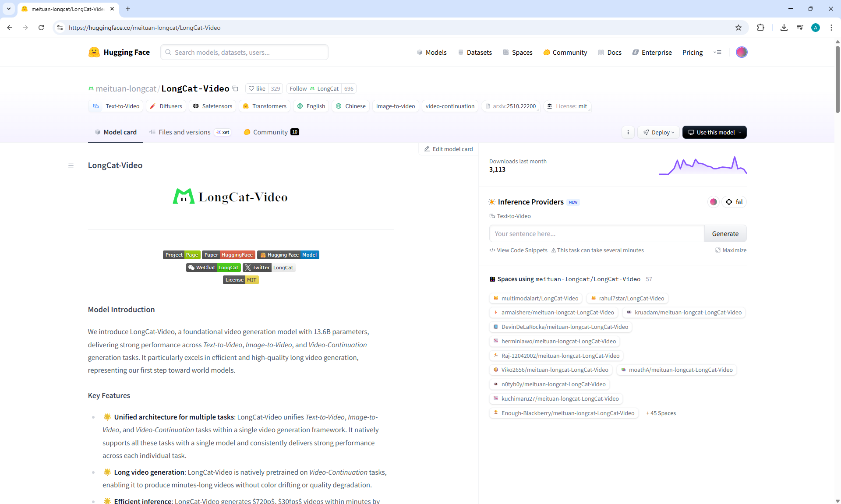The height and width of the screenshot is (504, 841).
Task: Bookmark this page with the star icon
Action: (x=739, y=28)
